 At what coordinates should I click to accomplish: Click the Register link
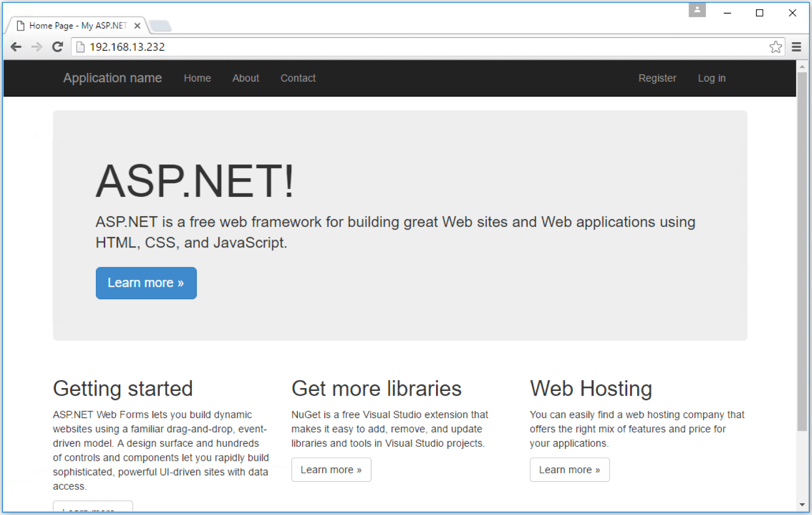[x=657, y=78]
